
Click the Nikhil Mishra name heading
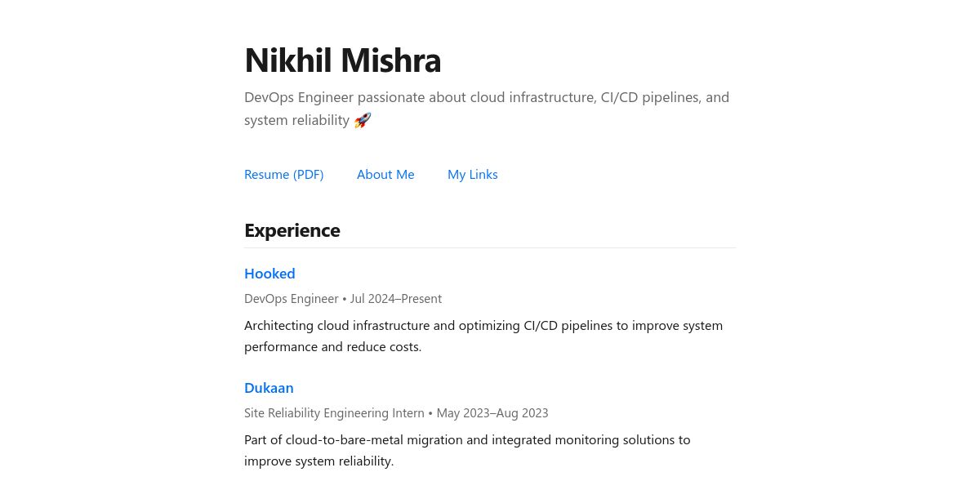pos(342,60)
